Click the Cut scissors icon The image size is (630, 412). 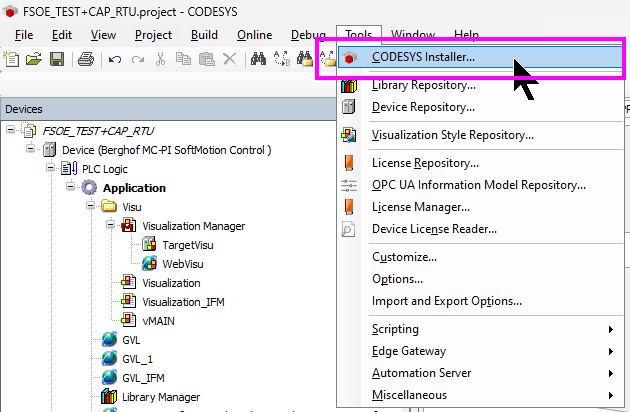coord(160,59)
